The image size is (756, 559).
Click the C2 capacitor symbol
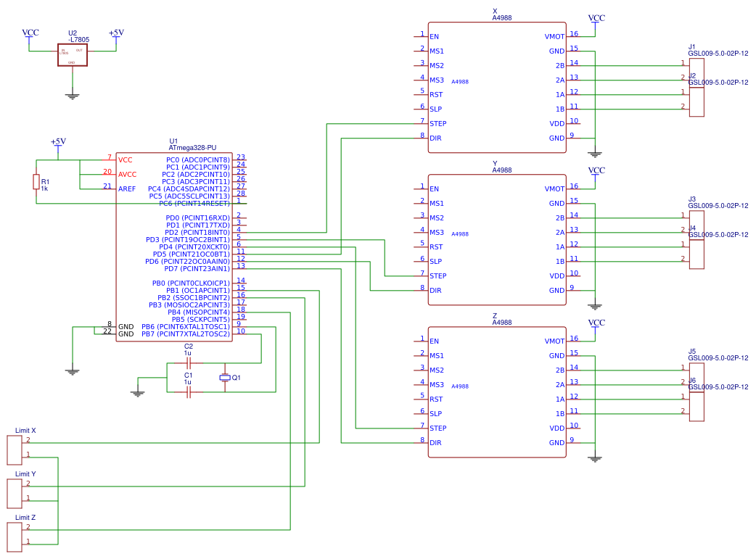click(189, 363)
